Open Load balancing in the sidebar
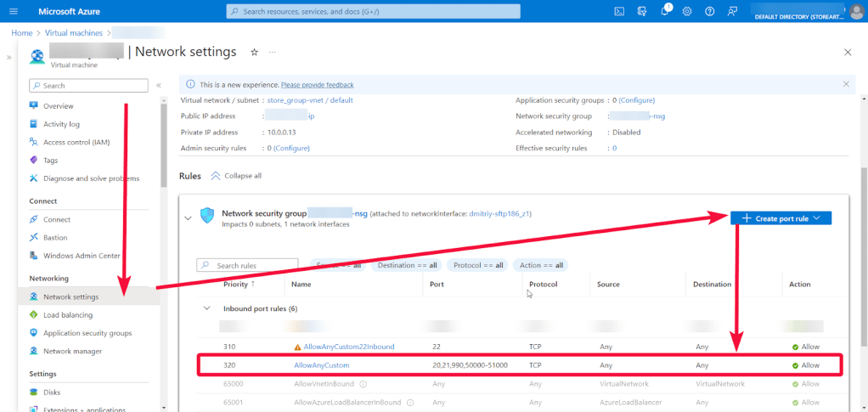This screenshot has height=412, width=868. click(67, 315)
